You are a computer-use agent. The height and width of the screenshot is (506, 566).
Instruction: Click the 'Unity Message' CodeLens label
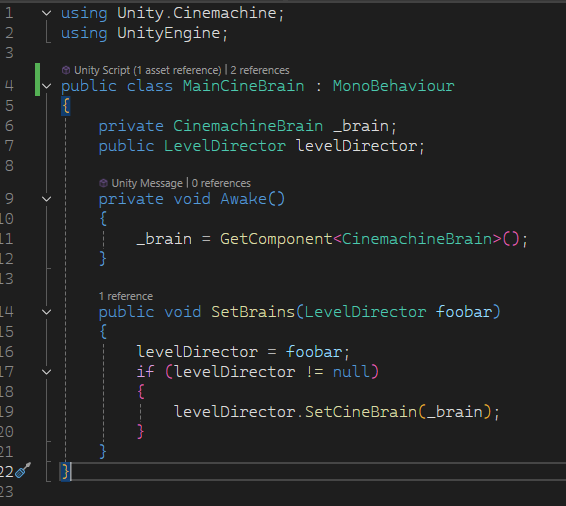click(147, 183)
